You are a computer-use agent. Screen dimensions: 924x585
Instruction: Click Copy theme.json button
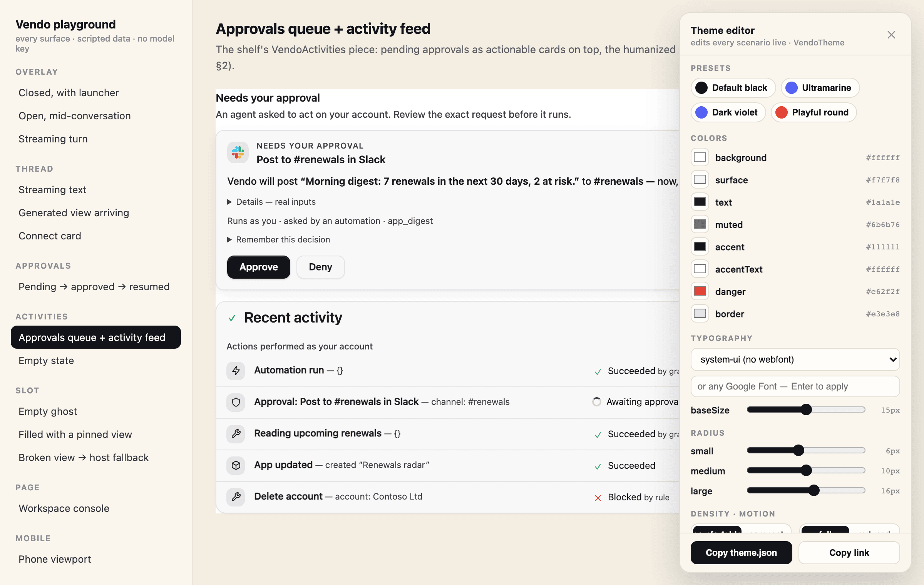pos(741,553)
